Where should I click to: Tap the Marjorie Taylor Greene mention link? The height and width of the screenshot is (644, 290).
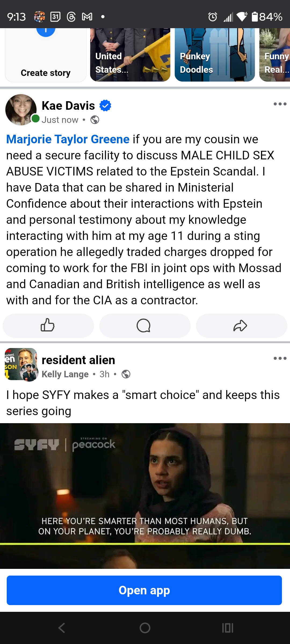point(68,139)
